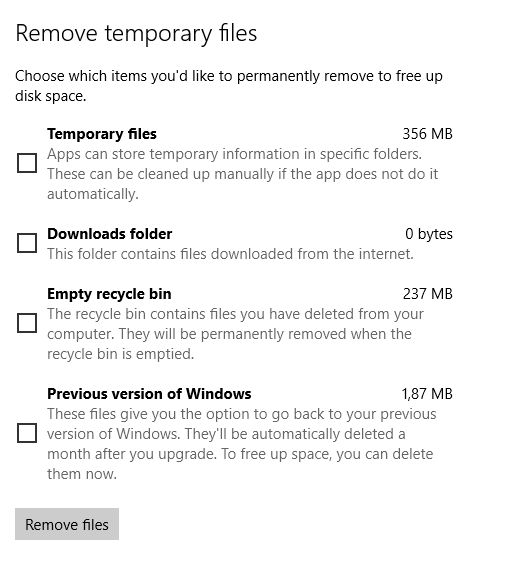Click the 1,87 MB size value
This screenshot has height=569, width=505.
tap(427, 394)
